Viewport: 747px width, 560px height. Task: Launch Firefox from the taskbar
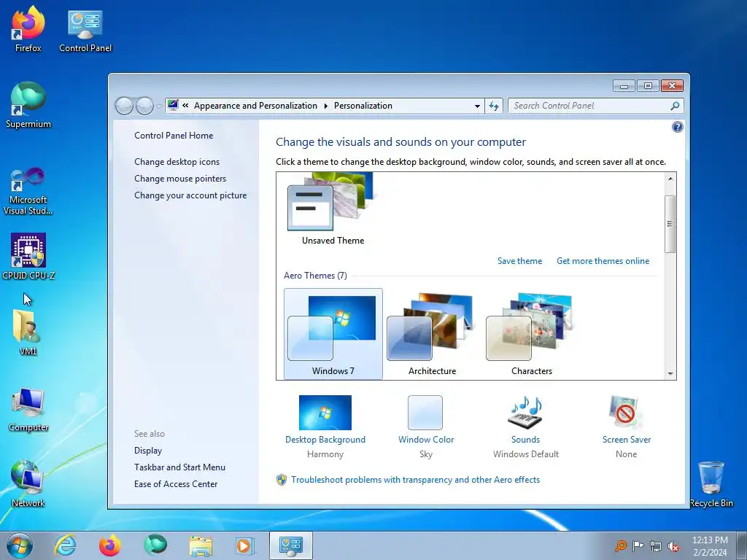110,545
